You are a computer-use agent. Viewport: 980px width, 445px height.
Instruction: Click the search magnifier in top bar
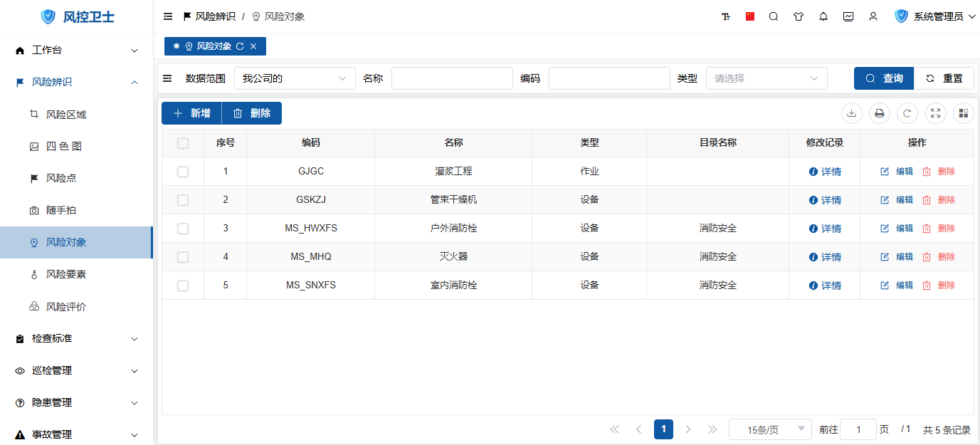pyautogui.click(x=774, y=16)
